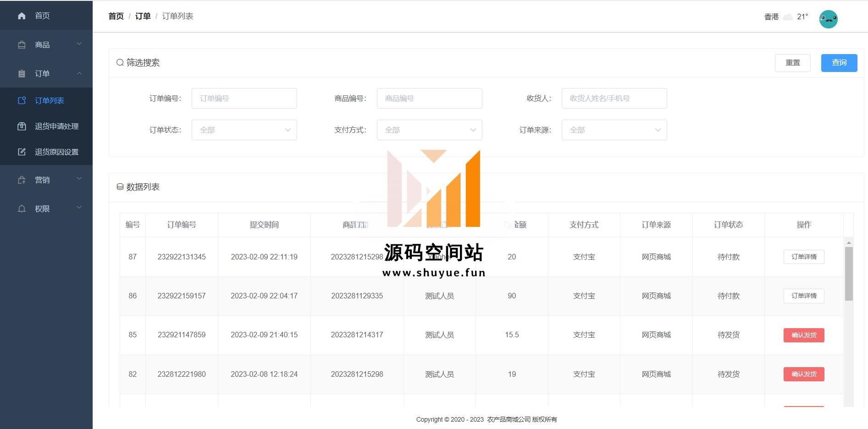
Task: Click timestamp 2023-02-08 12:18:24
Action: (x=264, y=374)
